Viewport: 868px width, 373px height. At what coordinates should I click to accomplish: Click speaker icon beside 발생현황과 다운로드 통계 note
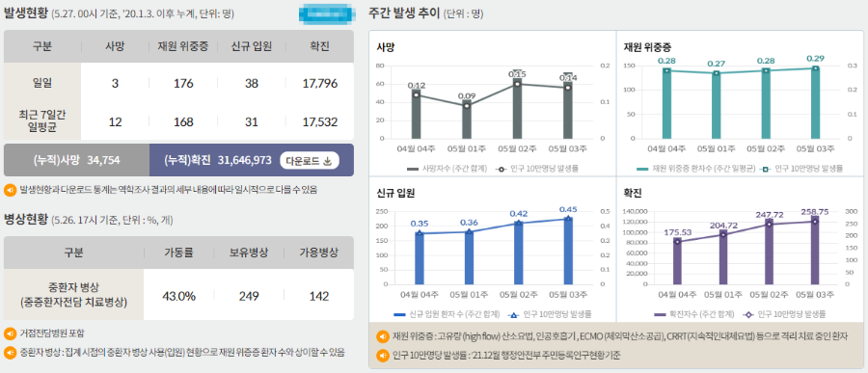[x=10, y=190]
